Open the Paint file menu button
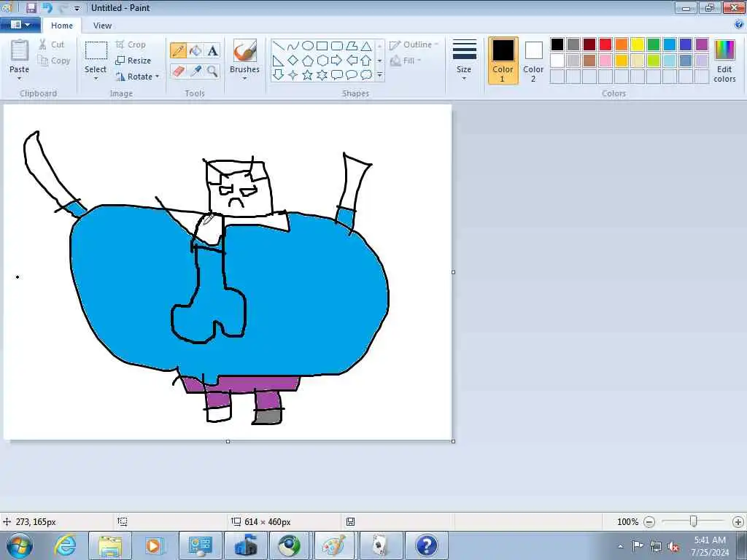Viewport: 747px width, 560px height. coord(20,25)
